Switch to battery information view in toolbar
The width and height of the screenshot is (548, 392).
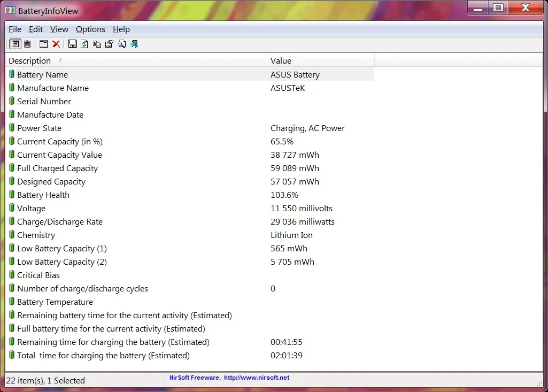(x=16, y=44)
